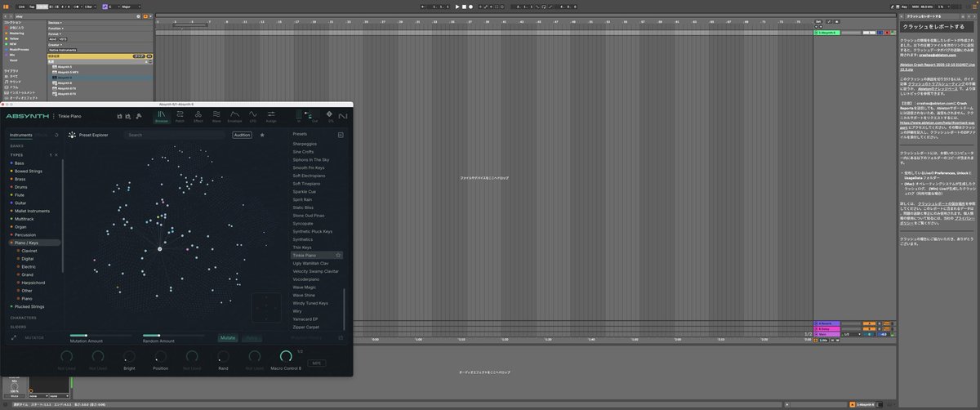This screenshot has height=410, width=980.
Task: Toggle the Link button in Live toolbar
Action: [21, 7]
